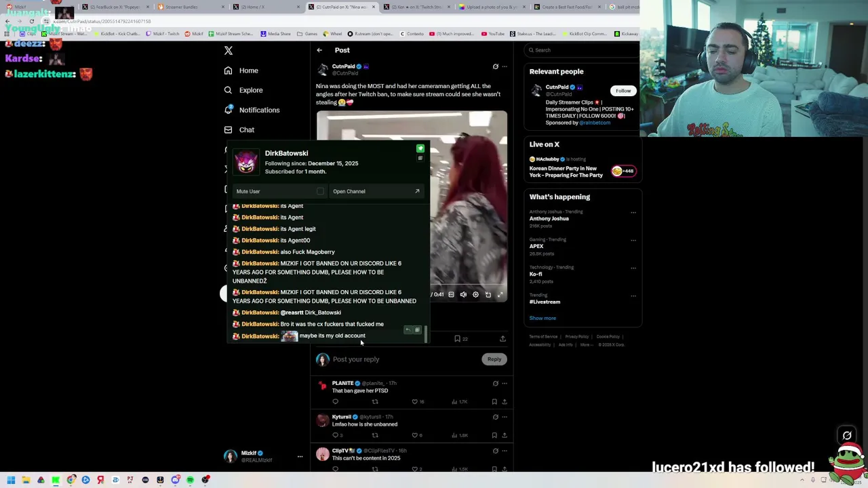868x488 pixels.
Task: Tick the Mute User checkbox
Action: tap(320, 191)
